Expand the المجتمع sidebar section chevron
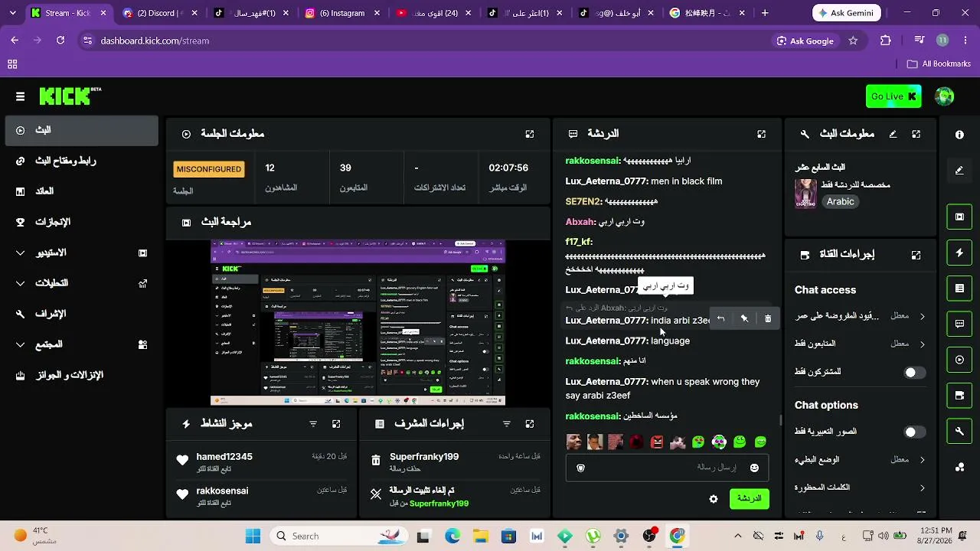The height and width of the screenshot is (551, 980). [x=21, y=344]
